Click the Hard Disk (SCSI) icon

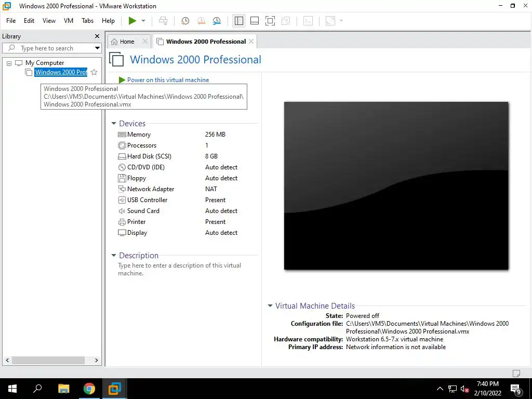[122, 156]
